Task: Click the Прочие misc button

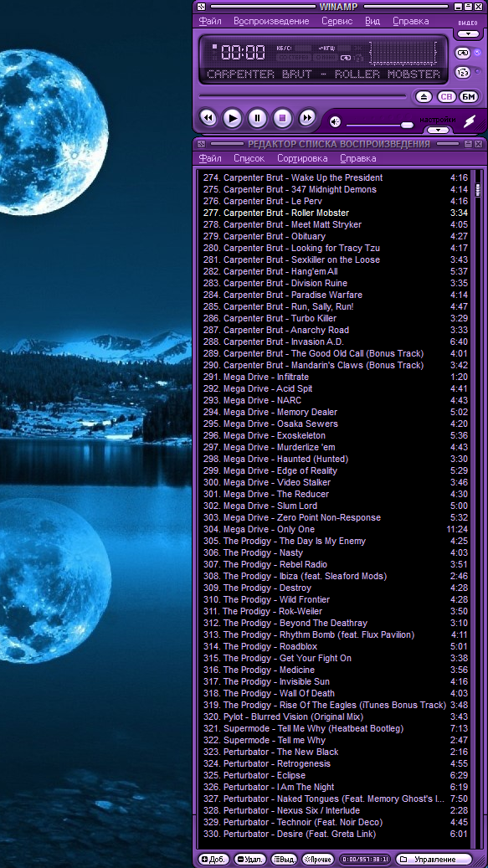Action: [x=319, y=859]
